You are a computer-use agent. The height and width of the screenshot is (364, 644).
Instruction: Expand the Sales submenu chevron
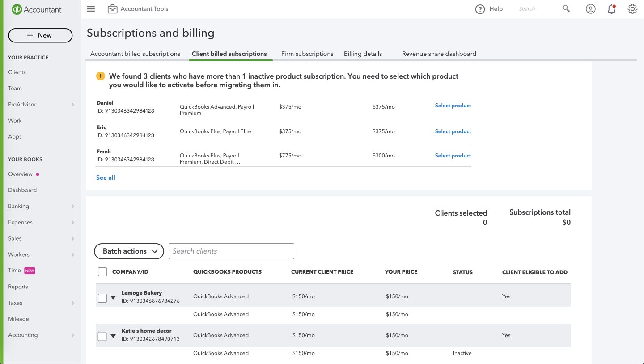click(x=72, y=239)
